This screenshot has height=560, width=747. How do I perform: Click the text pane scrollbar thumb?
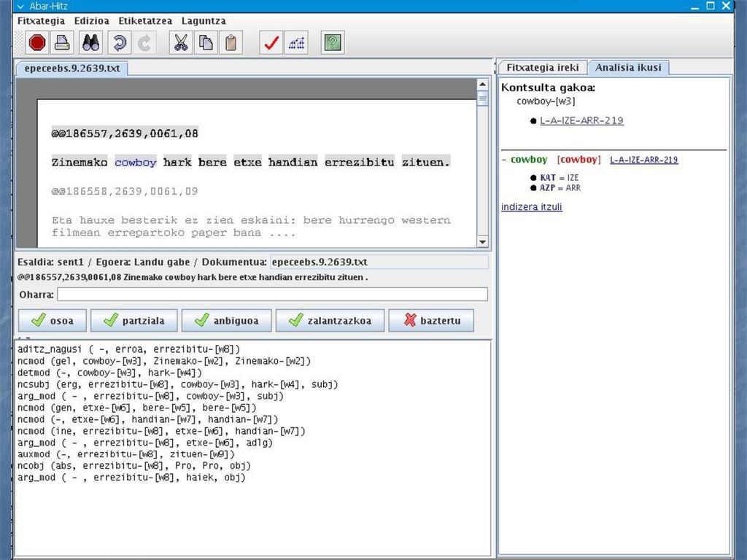coord(482,99)
